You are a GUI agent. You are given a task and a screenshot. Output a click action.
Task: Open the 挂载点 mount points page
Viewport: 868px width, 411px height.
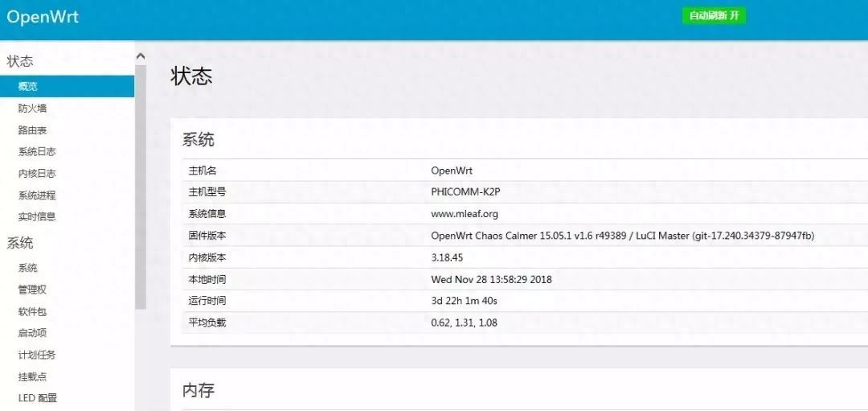(x=32, y=376)
